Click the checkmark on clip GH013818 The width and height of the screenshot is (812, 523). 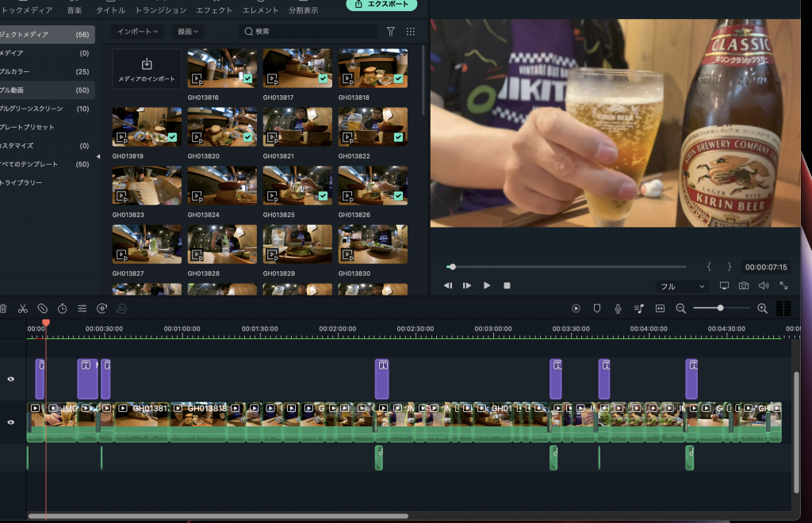coord(398,78)
